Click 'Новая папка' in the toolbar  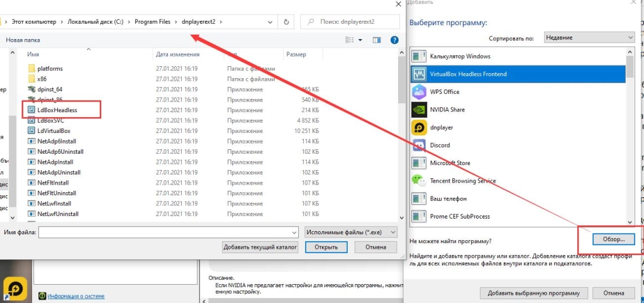click(x=23, y=40)
